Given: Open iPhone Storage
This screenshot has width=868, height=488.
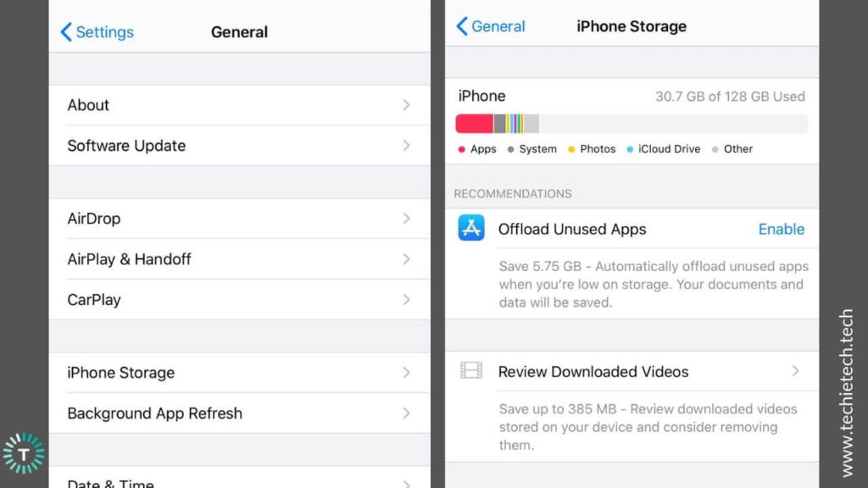Looking at the screenshot, I should click(120, 373).
